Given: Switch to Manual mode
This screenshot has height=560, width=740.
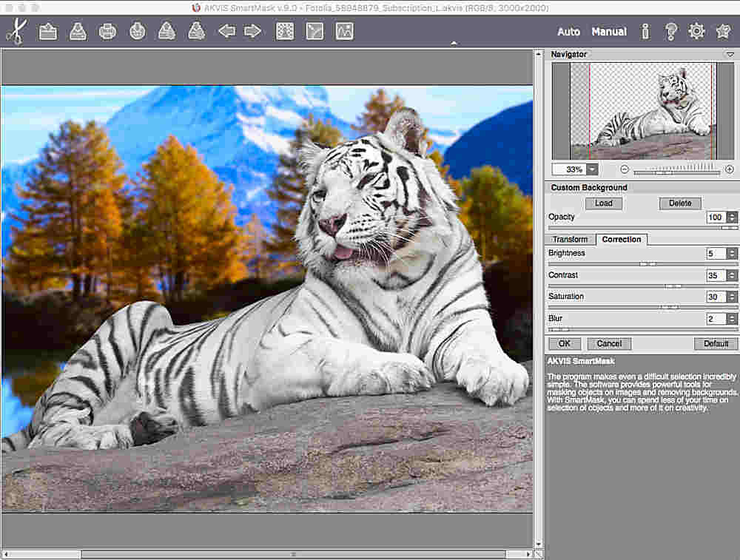Looking at the screenshot, I should coord(609,32).
